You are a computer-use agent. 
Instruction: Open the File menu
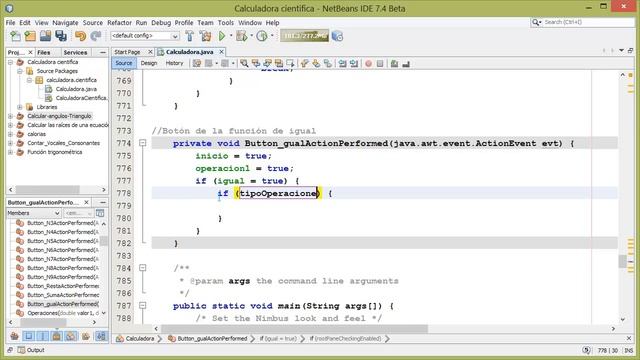click(x=10, y=22)
